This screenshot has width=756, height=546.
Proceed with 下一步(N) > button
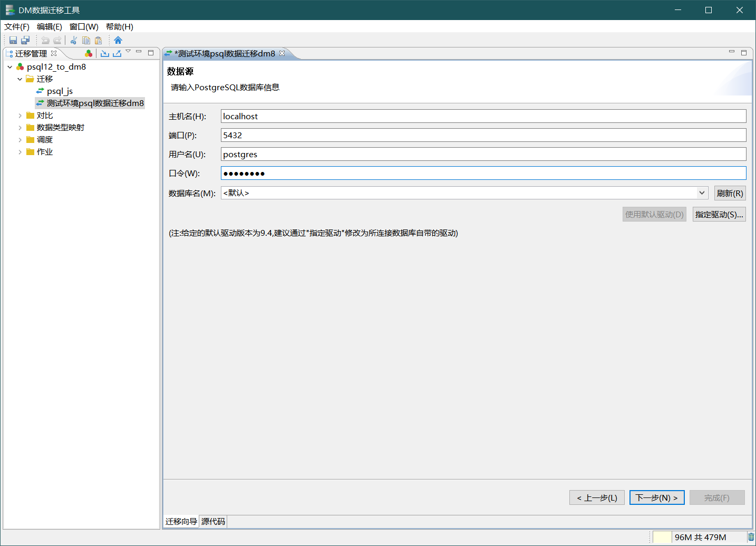click(x=657, y=497)
